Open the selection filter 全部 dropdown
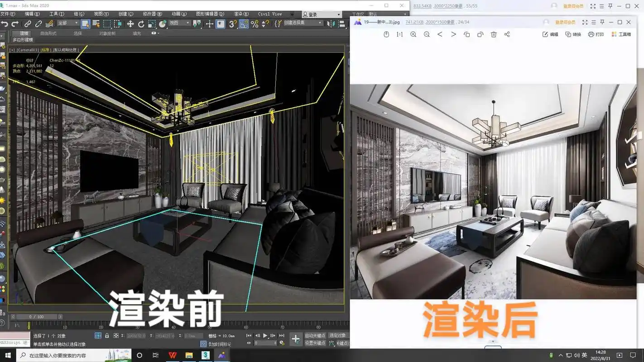This screenshot has width=644, height=362. coord(68,23)
